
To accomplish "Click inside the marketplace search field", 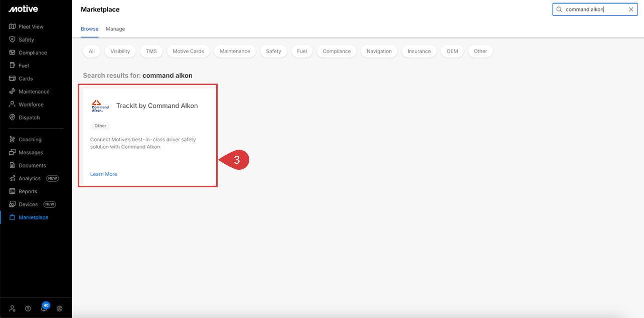I will coord(592,9).
